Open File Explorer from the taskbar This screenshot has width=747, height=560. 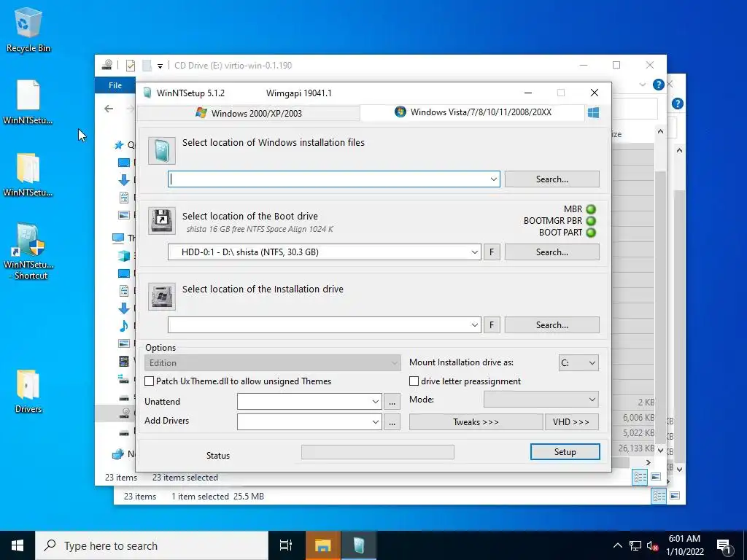(x=322, y=545)
